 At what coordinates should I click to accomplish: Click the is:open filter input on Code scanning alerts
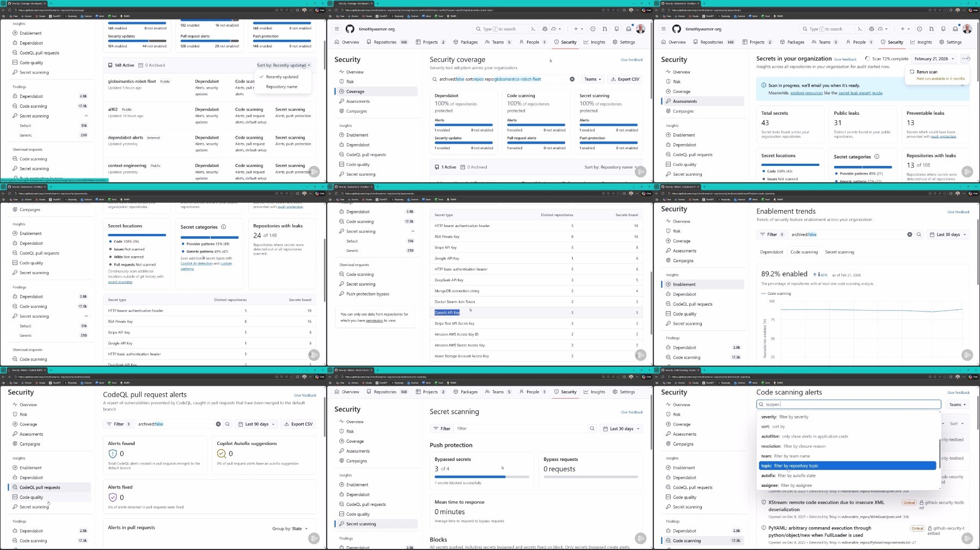pyautogui.click(x=848, y=404)
